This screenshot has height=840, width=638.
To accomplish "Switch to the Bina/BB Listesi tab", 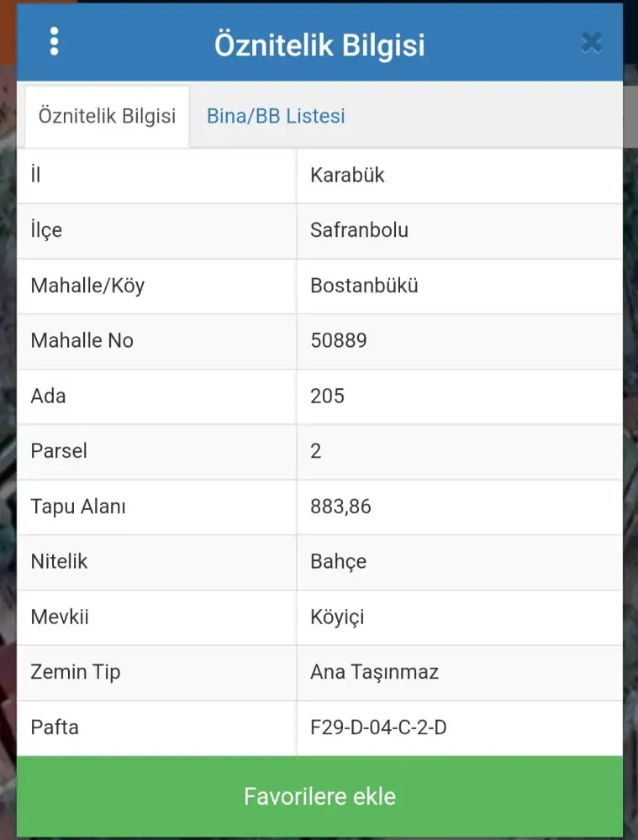I will (x=276, y=116).
